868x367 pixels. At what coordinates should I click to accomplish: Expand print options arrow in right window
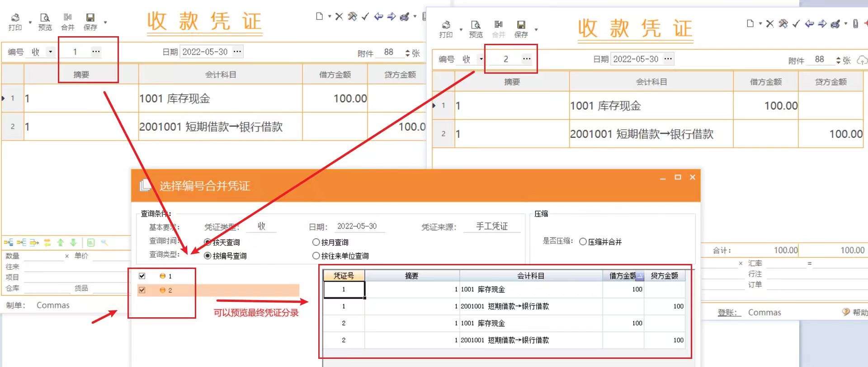[461, 30]
